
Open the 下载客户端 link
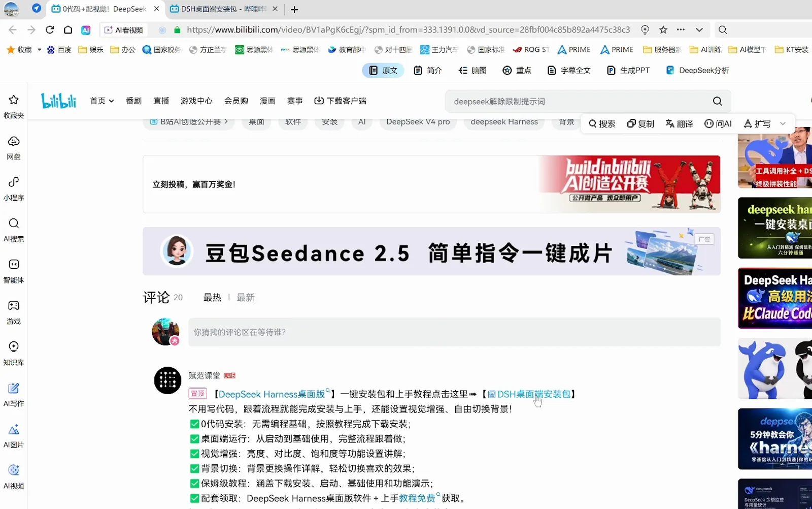pos(340,101)
